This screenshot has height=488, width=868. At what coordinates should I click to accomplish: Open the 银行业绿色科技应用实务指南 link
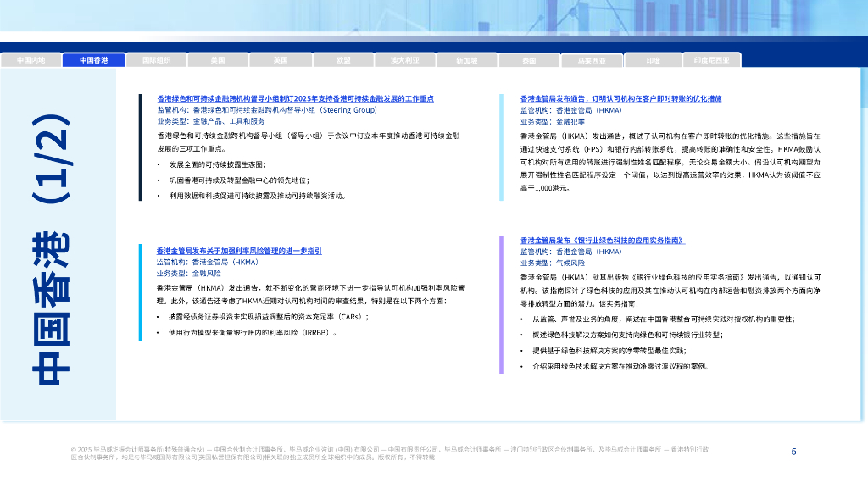[x=602, y=241]
